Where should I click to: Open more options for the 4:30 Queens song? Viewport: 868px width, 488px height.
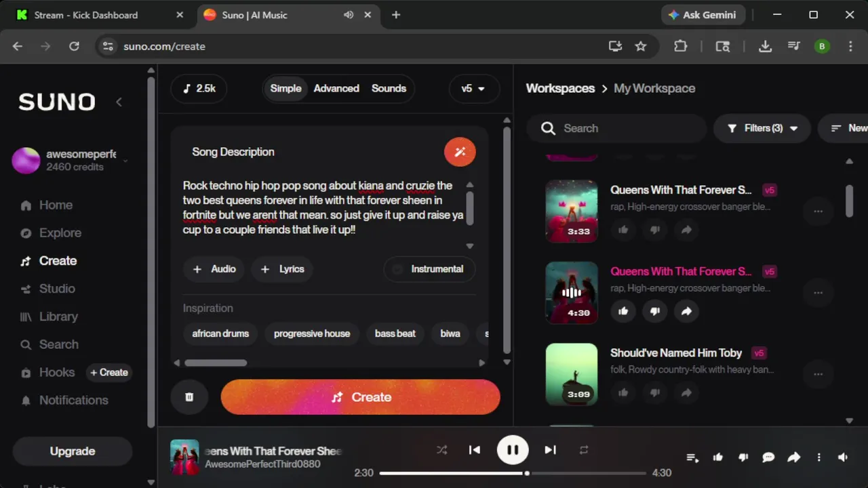click(x=818, y=293)
